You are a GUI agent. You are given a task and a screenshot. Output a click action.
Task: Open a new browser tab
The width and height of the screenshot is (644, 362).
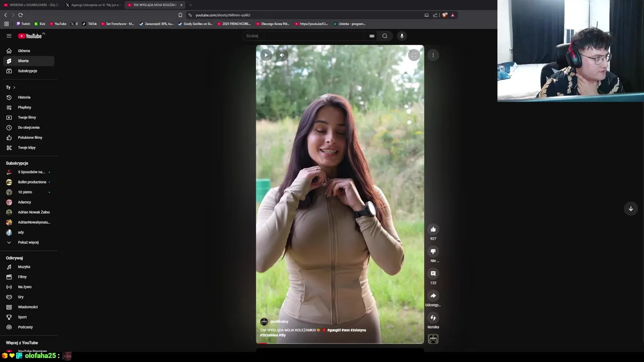click(x=191, y=5)
